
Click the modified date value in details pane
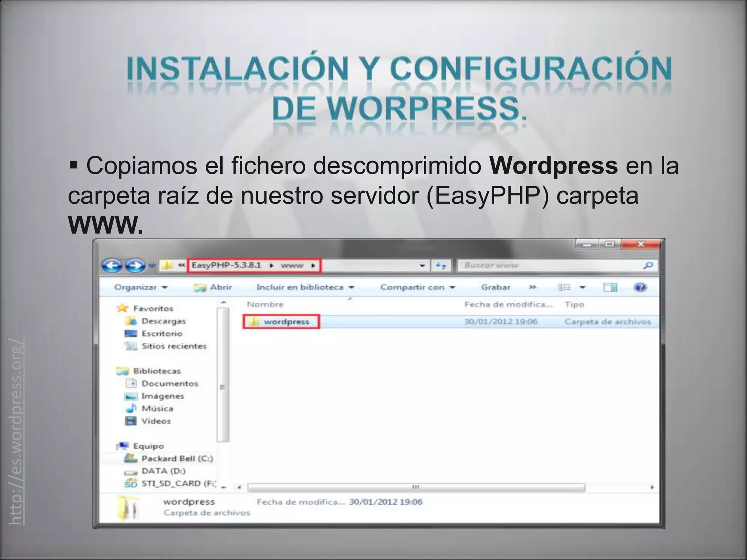pyautogui.click(x=386, y=502)
